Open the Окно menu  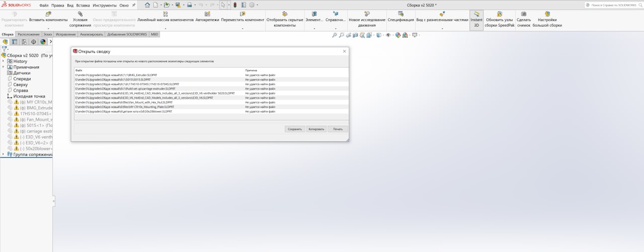(124, 5)
